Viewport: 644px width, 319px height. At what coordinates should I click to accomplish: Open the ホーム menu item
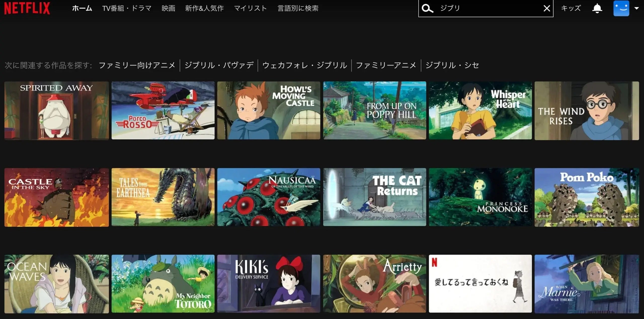pyautogui.click(x=82, y=8)
